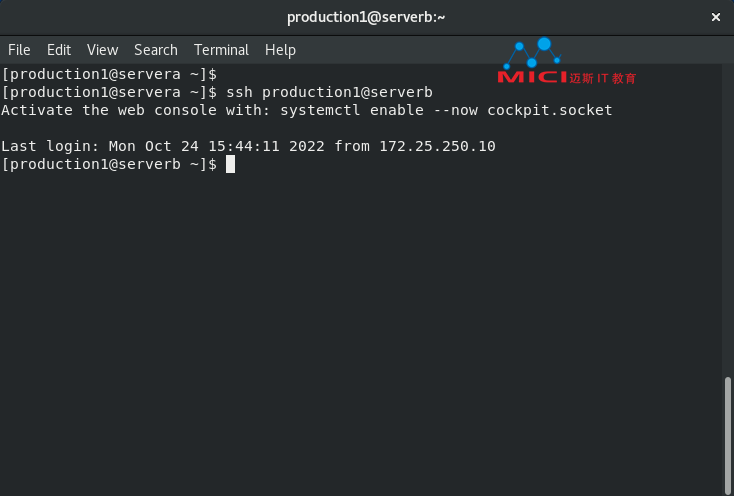This screenshot has height=496, width=734.
Task: Close the terminal window with X
Action: (716, 17)
